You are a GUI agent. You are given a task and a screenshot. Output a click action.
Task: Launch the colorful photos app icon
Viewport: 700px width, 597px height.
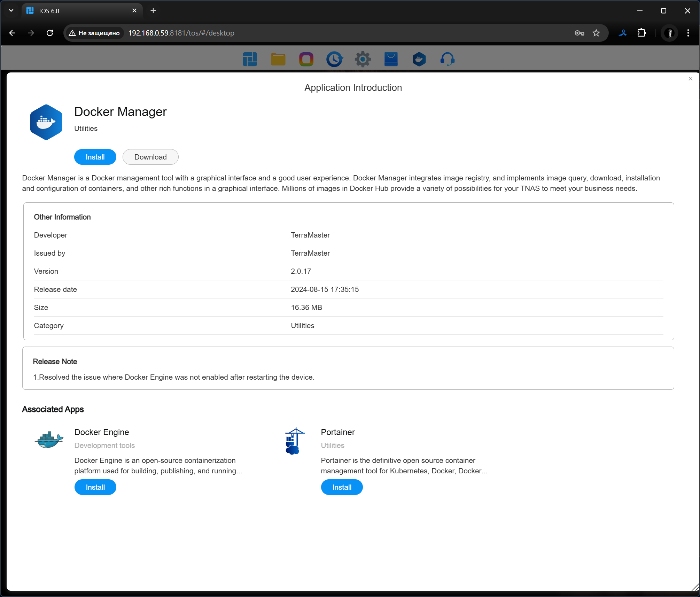306,59
